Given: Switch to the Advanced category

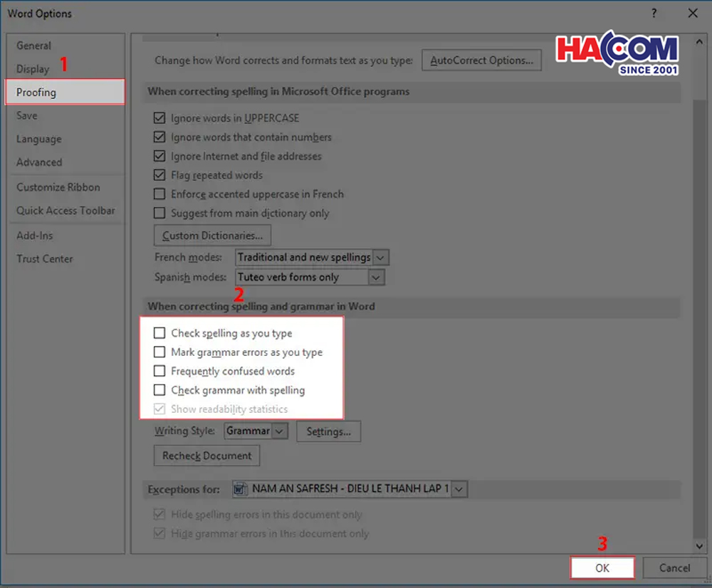Looking at the screenshot, I should click(39, 162).
